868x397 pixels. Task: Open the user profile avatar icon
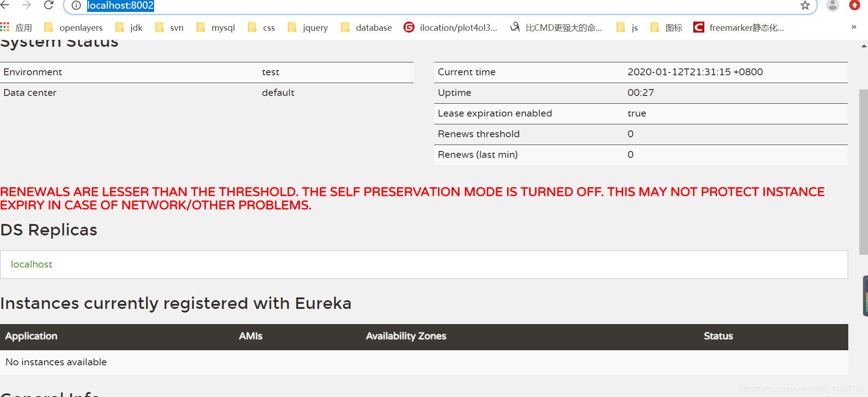pos(833,6)
